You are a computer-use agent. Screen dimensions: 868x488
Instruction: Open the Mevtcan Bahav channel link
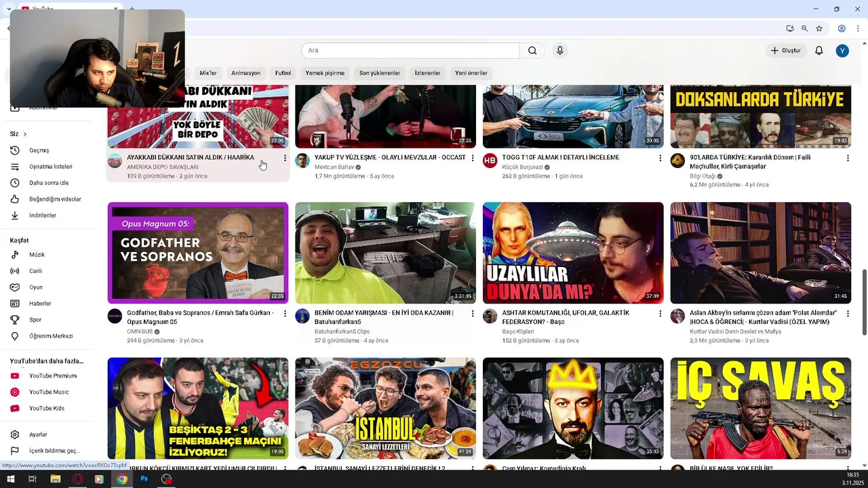(334, 167)
